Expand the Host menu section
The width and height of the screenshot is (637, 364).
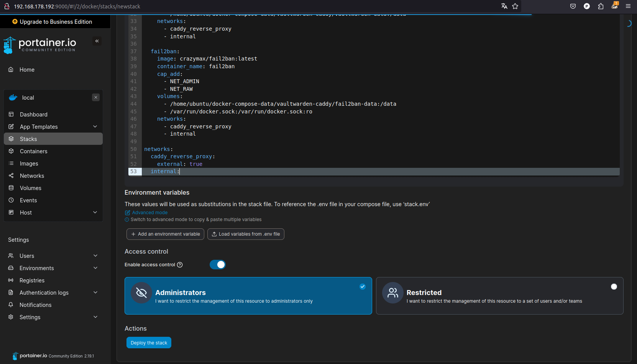click(x=95, y=213)
